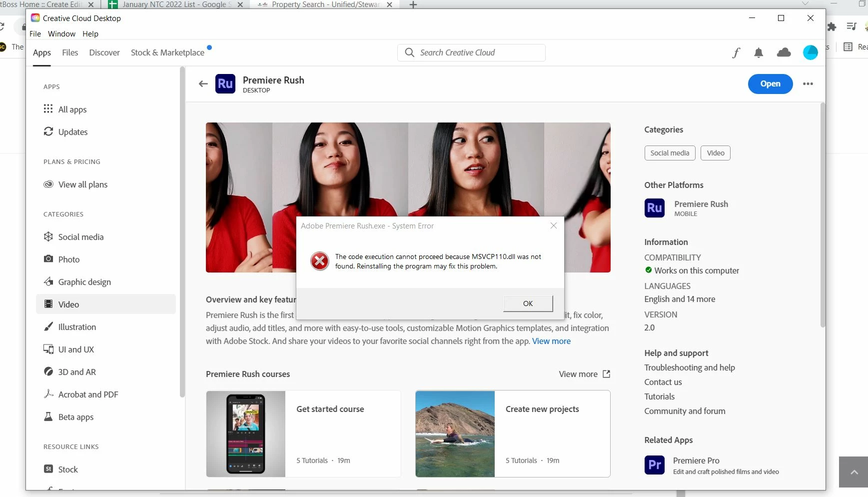Select the Video category film icon

[x=48, y=304]
